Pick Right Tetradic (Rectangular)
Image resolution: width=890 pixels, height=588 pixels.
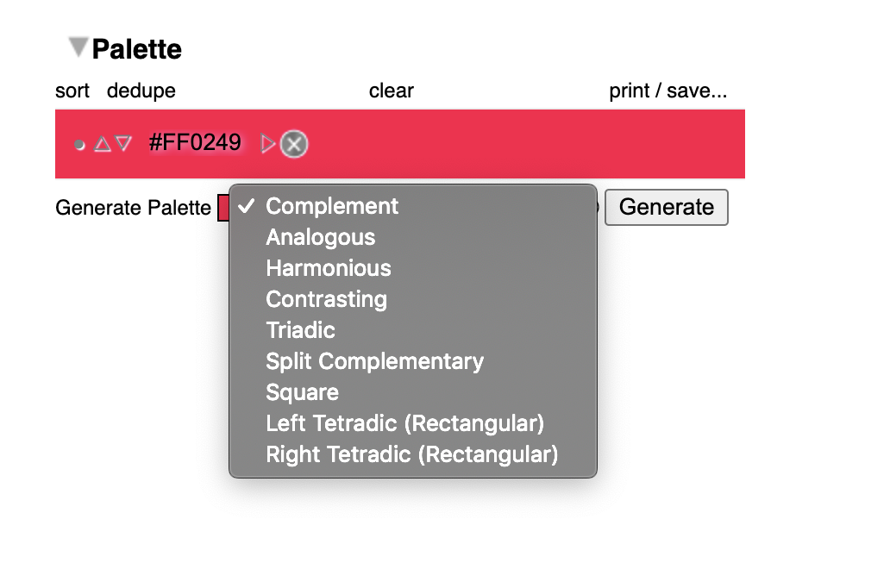click(x=412, y=454)
